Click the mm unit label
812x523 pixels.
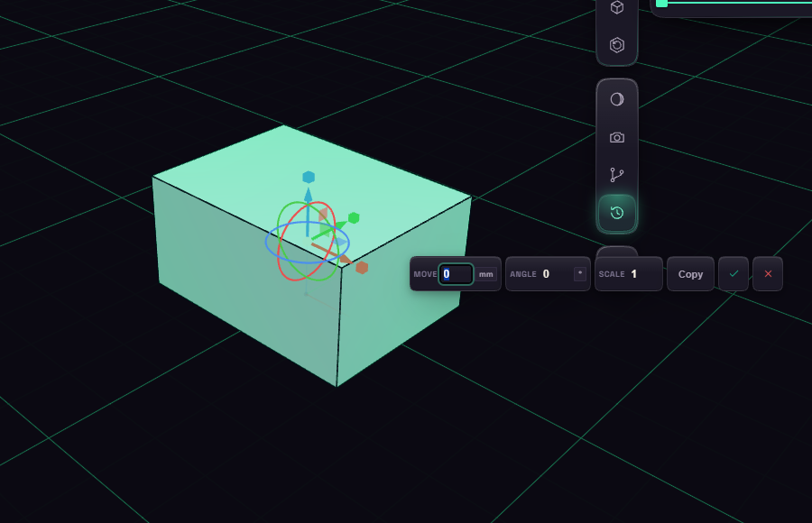tap(485, 274)
